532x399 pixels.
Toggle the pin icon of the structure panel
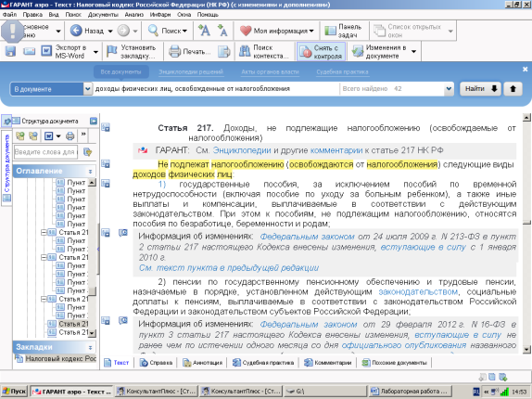6,121
